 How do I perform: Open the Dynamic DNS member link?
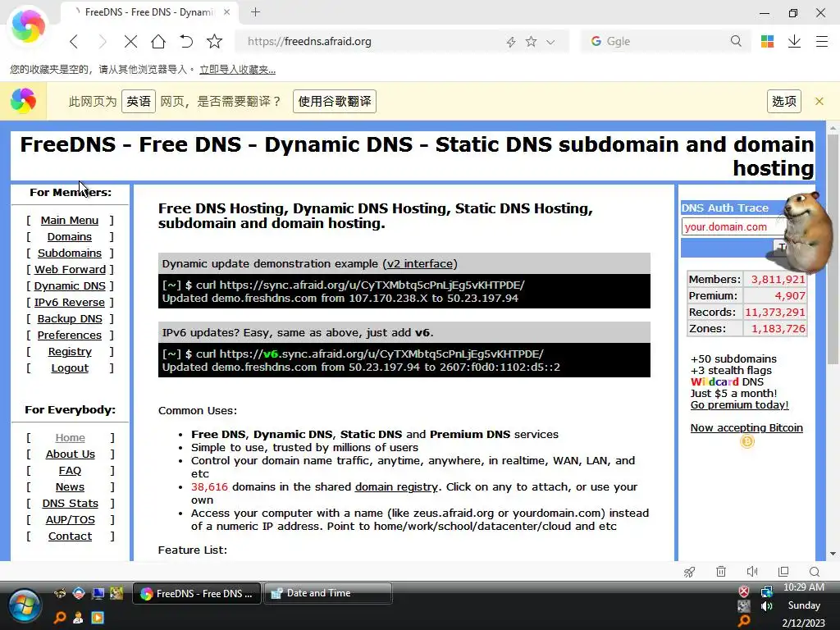pos(70,286)
